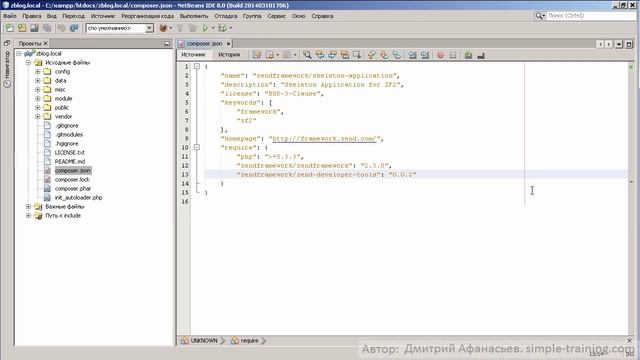This screenshot has height=360, width=640.
Task: Toggle Rectangular Selection icon
Action: (357, 55)
